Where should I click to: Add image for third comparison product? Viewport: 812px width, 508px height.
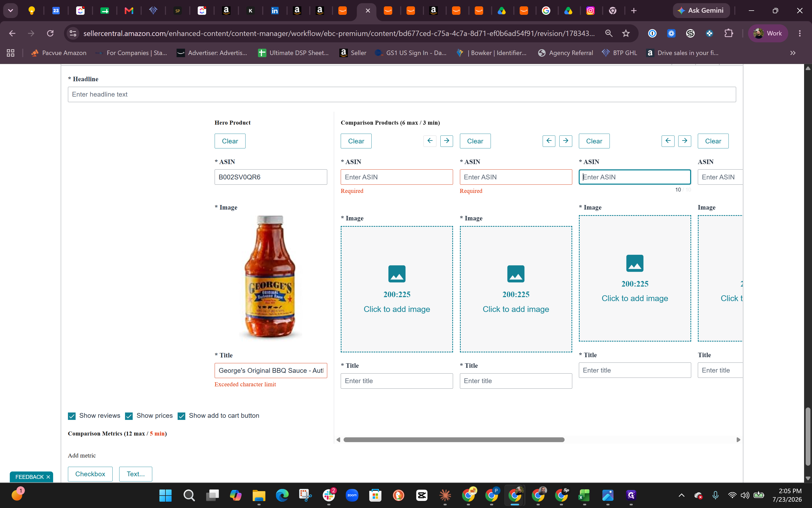point(635,278)
